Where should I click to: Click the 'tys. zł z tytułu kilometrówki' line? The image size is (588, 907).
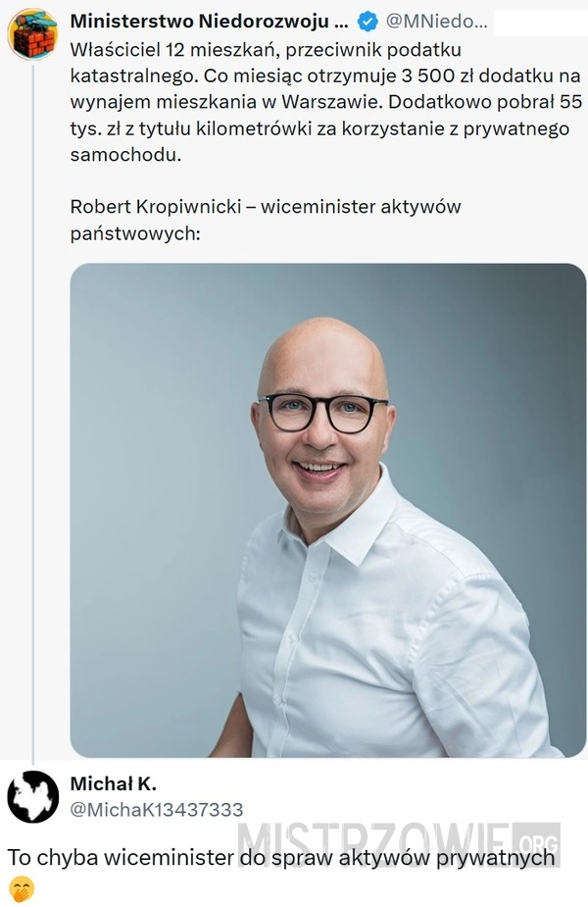pos(319,128)
